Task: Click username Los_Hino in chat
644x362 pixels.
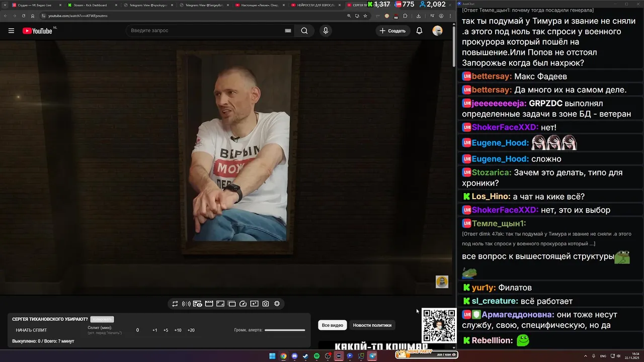Action: coord(491,197)
